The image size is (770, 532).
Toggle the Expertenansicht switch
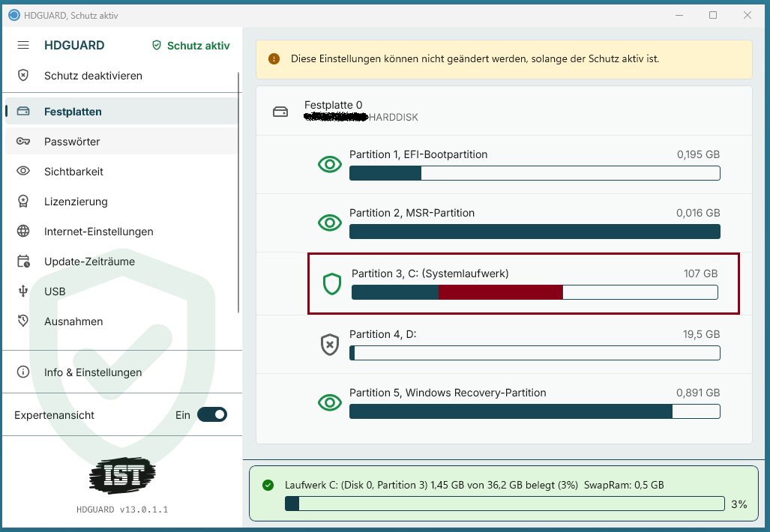tap(212, 414)
